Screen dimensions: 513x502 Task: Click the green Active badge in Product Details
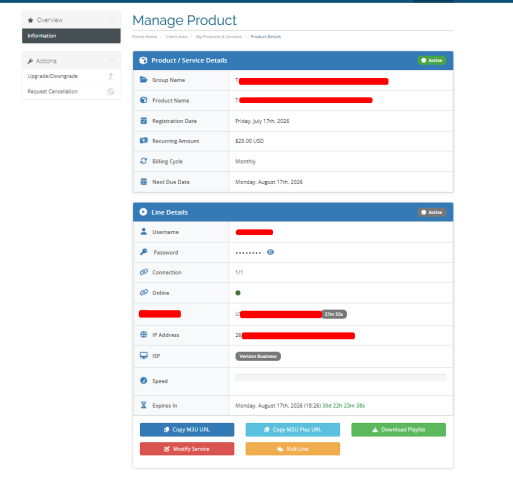(432, 60)
